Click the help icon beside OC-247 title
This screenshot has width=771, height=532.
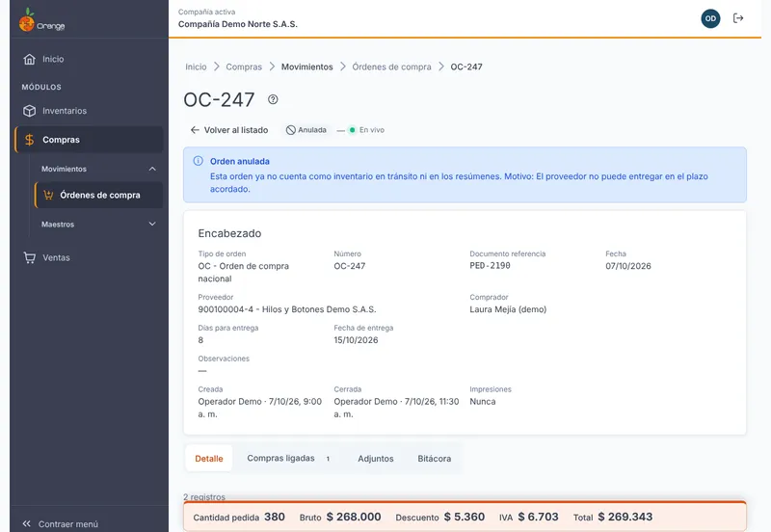(273, 99)
